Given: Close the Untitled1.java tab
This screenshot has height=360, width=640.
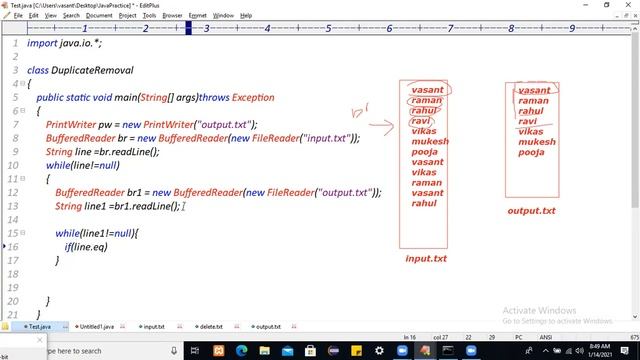Looking at the screenshot, I should point(122,327).
